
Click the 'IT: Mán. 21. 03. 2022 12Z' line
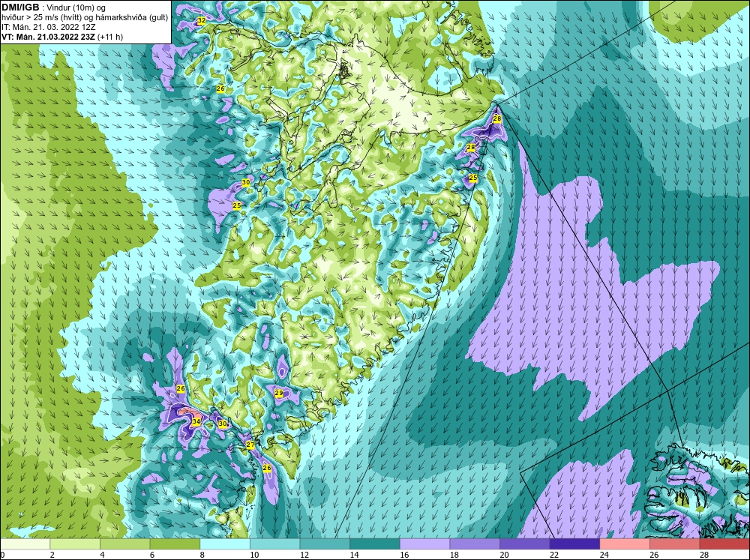pyautogui.click(x=48, y=27)
